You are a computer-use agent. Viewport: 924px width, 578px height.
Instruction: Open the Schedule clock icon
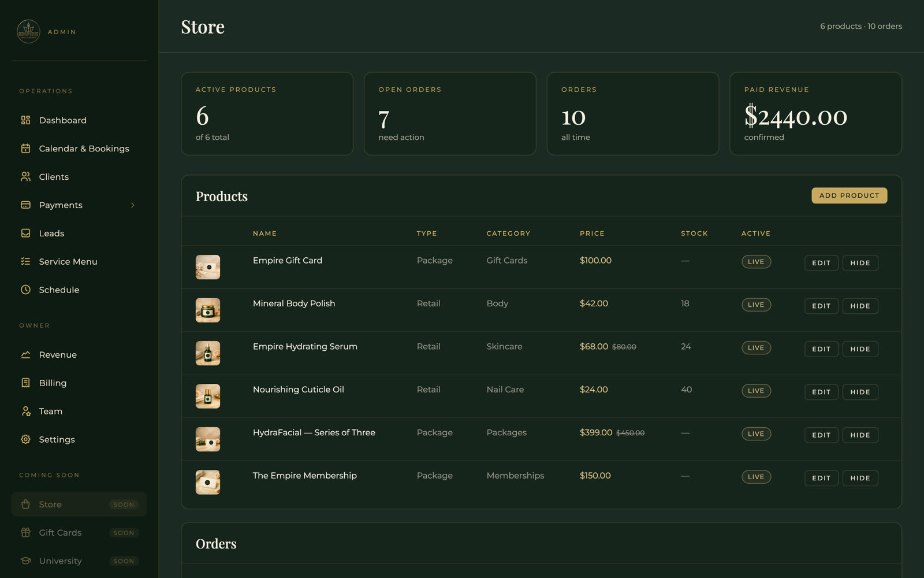click(25, 290)
